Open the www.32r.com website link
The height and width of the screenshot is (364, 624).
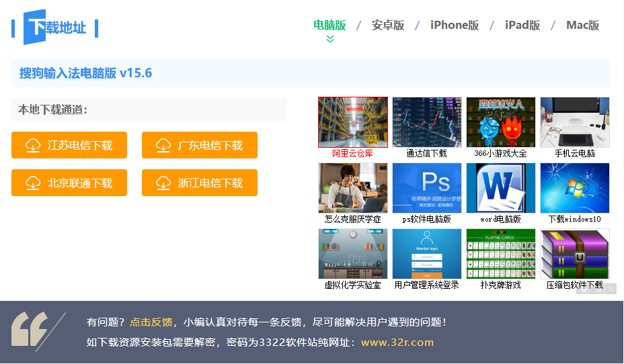[x=397, y=343]
